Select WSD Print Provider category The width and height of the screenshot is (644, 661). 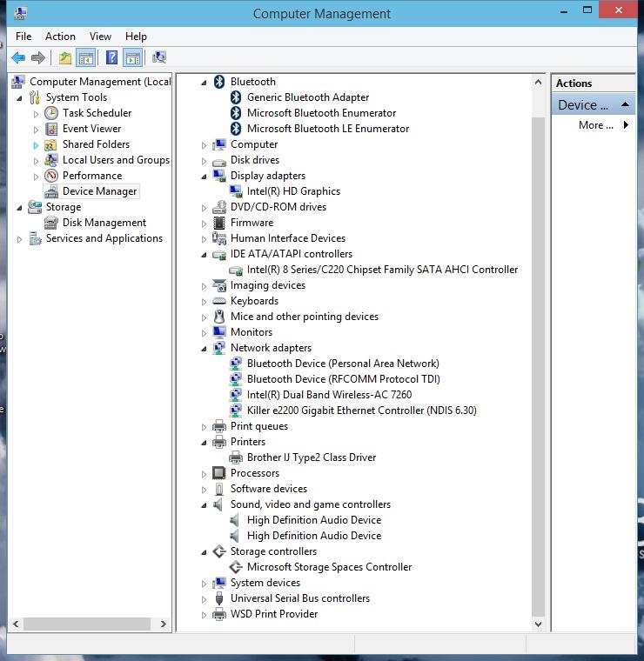point(274,614)
